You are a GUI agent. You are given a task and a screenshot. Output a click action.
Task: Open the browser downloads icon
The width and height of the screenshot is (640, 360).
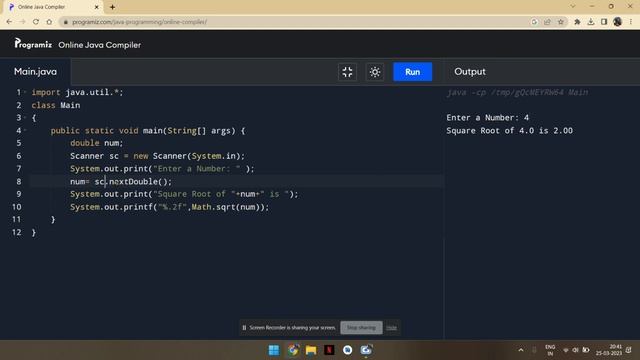pos(591,22)
